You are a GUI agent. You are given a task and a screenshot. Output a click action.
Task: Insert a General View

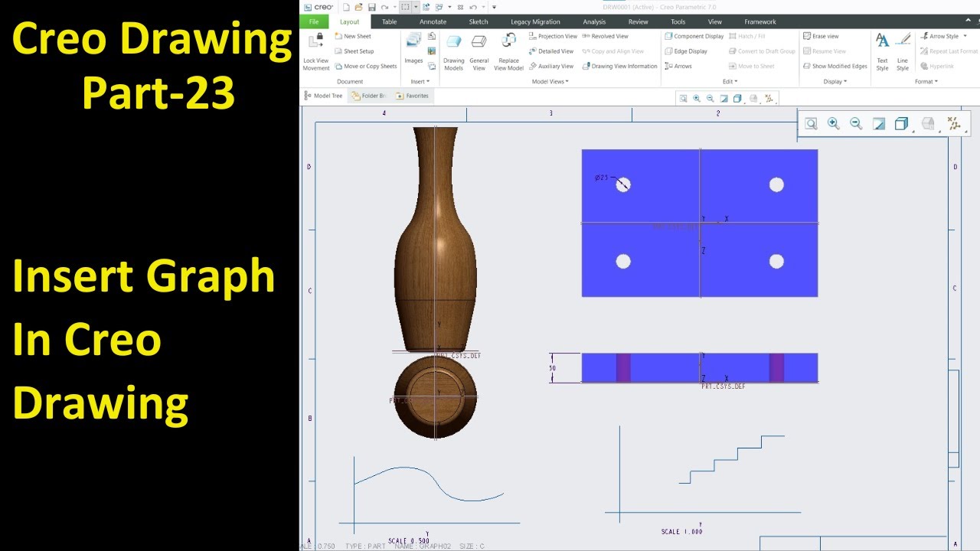coord(479,52)
